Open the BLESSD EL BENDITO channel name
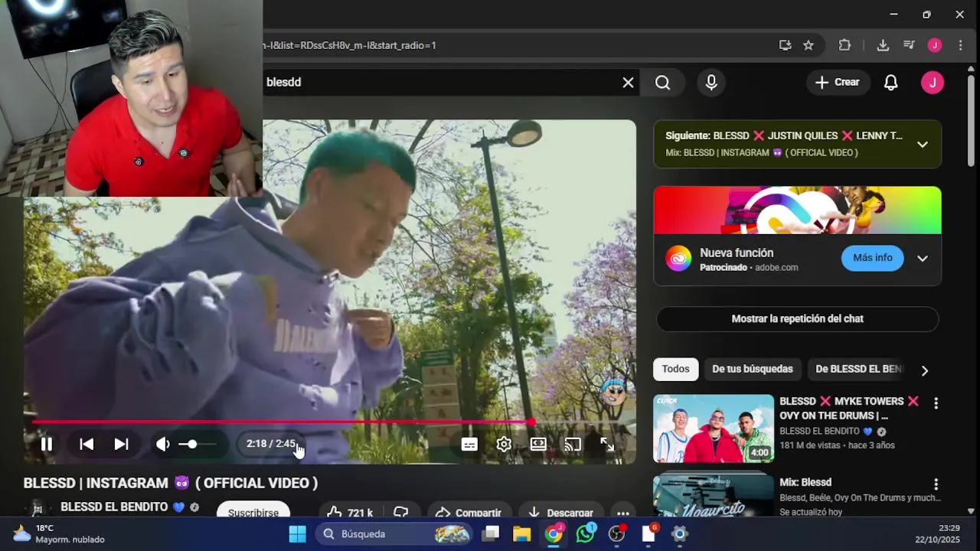980x551 pixels. coord(114,507)
